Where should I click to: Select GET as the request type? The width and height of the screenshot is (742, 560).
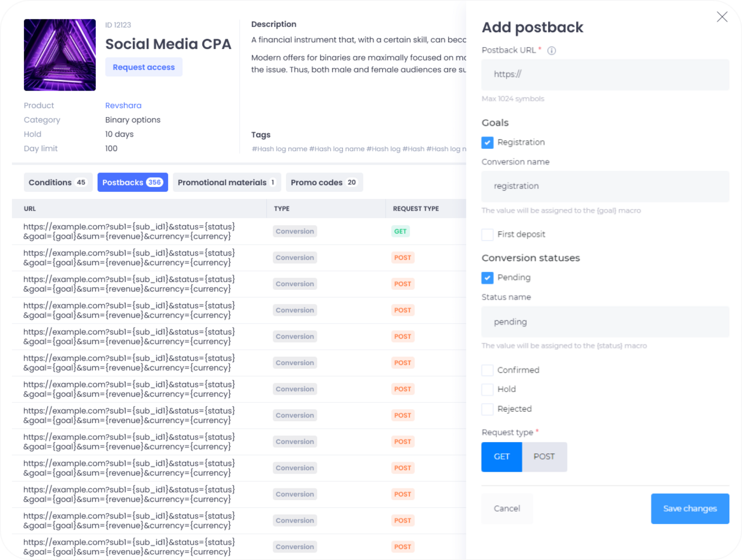pyautogui.click(x=501, y=457)
